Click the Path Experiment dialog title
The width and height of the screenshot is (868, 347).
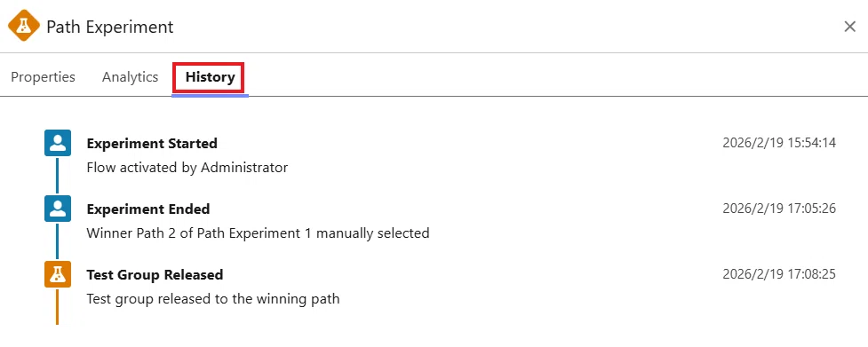[109, 27]
